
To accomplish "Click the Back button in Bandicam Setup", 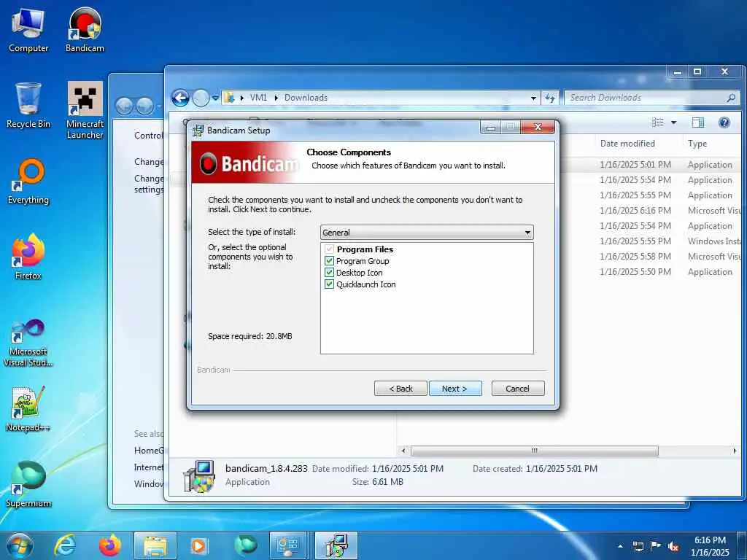I will [x=400, y=389].
